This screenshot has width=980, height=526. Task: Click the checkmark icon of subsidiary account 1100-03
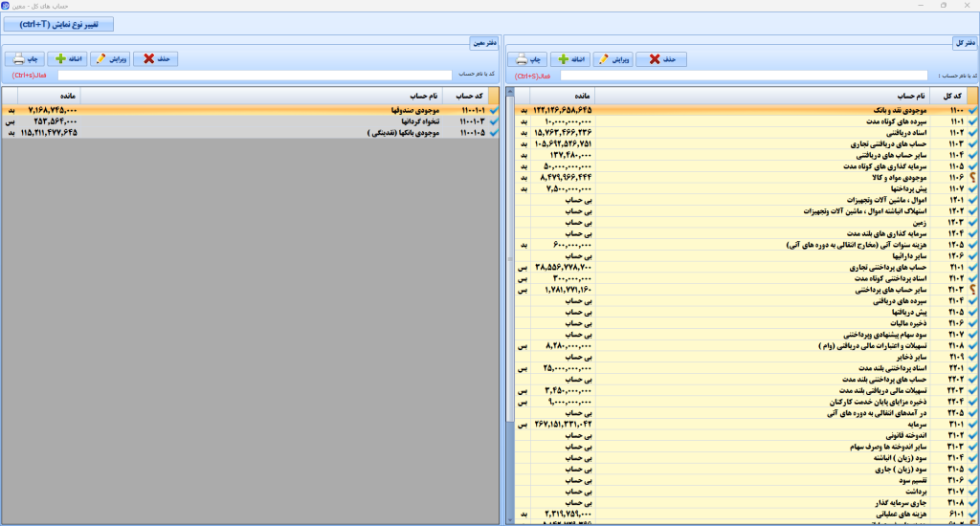pyautogui.click(x=494, y=121)
